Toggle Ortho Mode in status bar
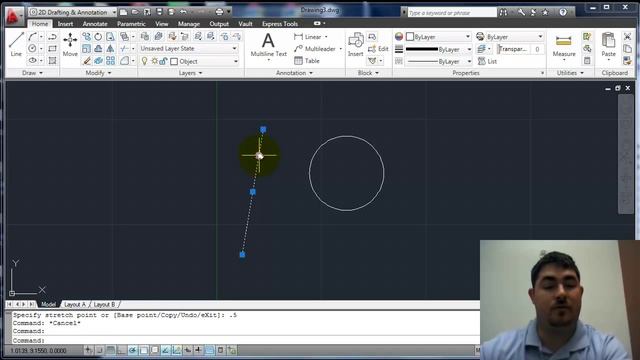 (x=122, y=350)
